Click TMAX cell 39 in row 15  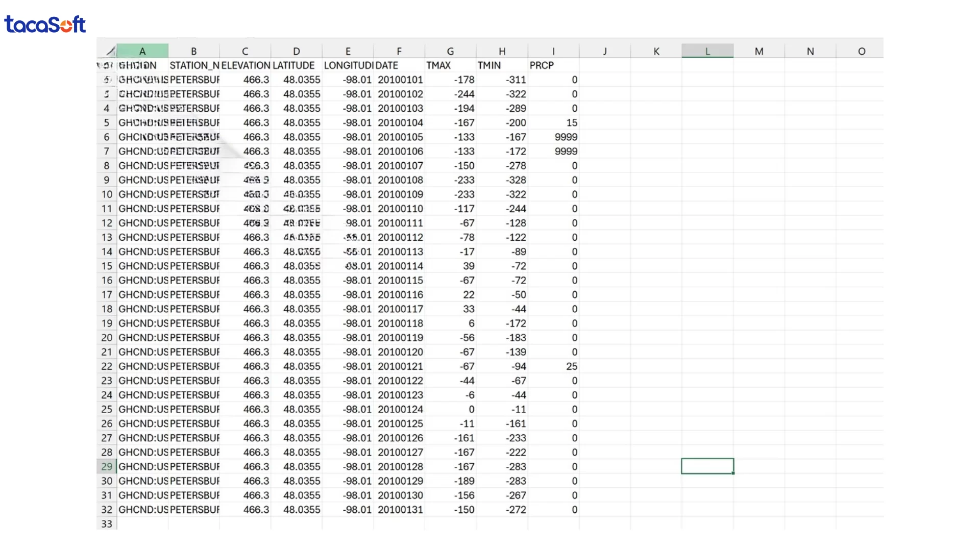(x=451, y=266)
